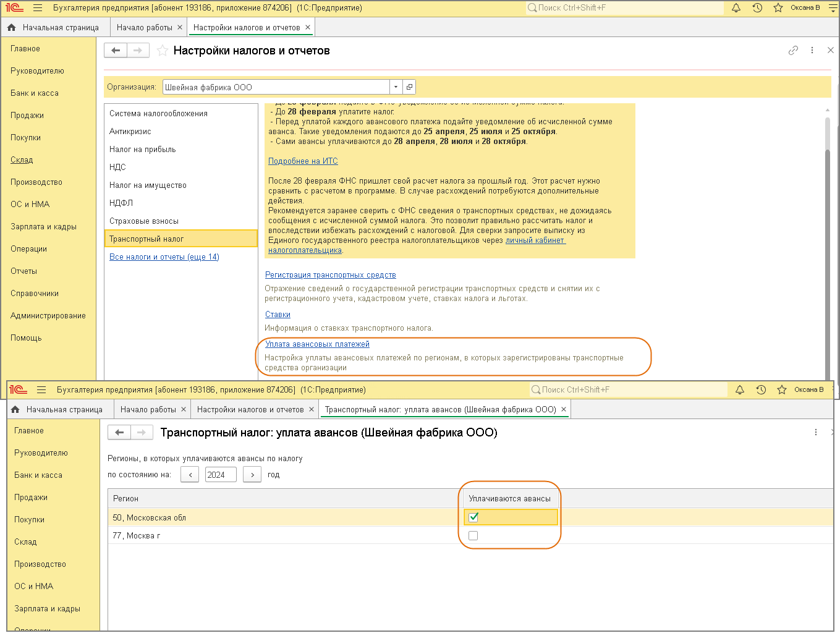Open Зарплата и кадры in bottom window sidebar
Image resolution: width=840 pixels, height=633 pixels.
point(47,609)
